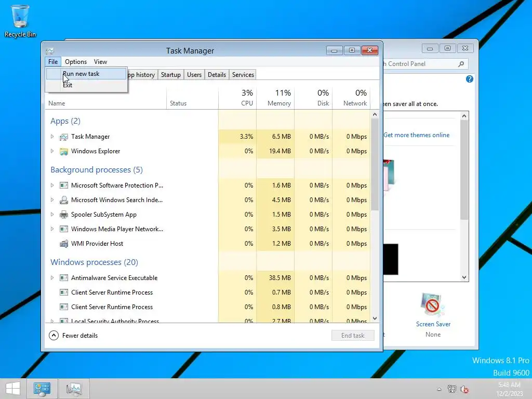Select the Apps (2) group heading
532x399 pixels.
[65, 121]
